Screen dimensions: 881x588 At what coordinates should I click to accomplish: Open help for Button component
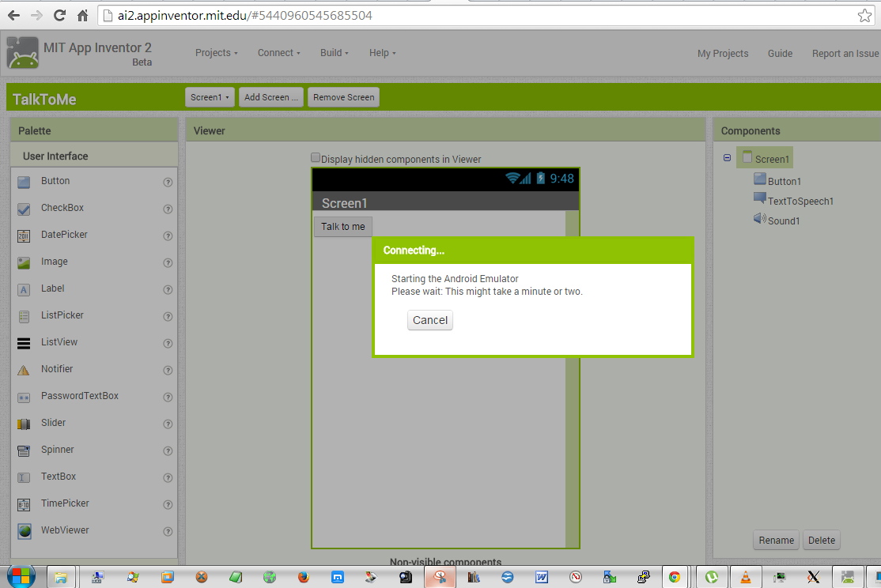tap(168, 182)
